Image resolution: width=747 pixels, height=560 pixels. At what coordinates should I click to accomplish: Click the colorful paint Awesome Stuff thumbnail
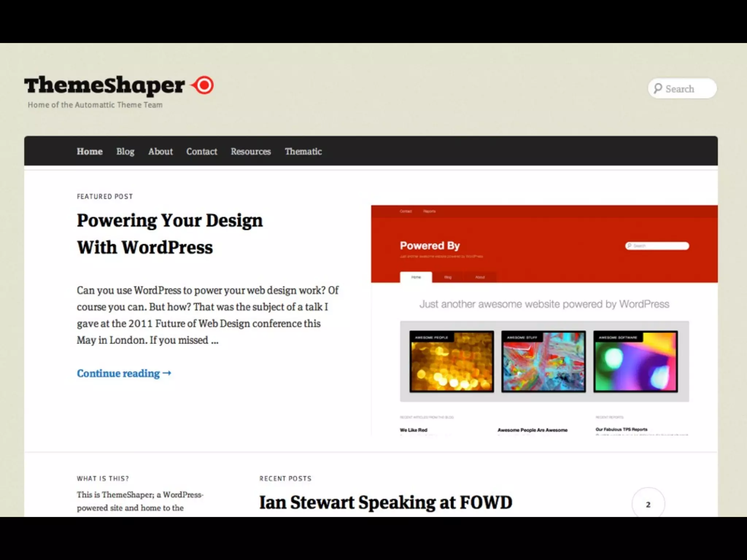(543, 362)
